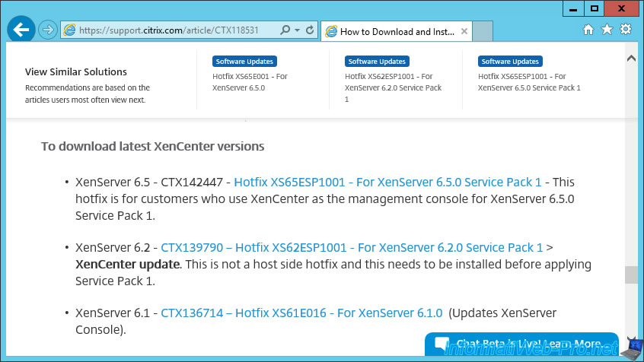Open a new blank tab
Viewport: 644px width, 362px height.
pos(482,31)
